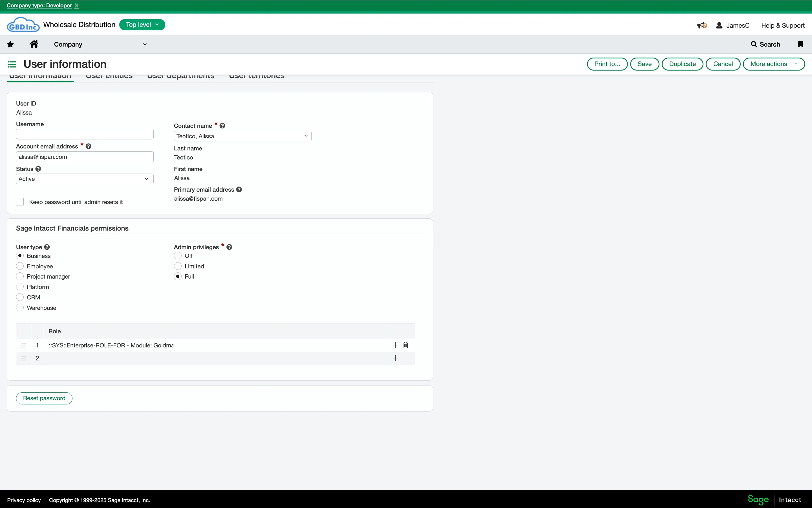Switch to the User departments tab
The width and height of the screenshot is (812, 508).
pos(181,76)
